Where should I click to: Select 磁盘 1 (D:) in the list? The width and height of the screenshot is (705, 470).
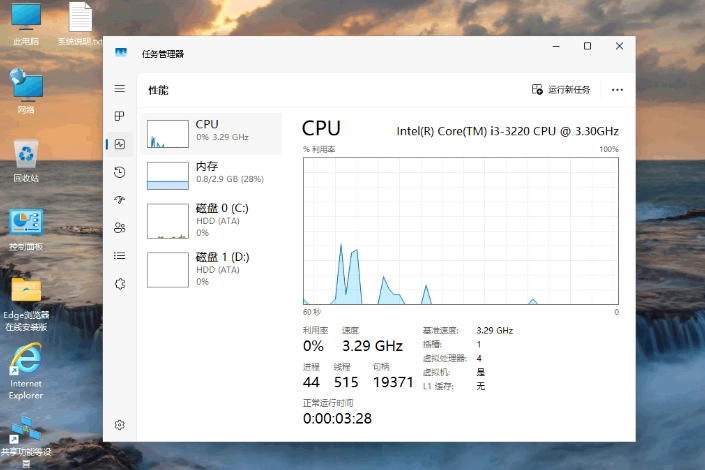point(213,269)
